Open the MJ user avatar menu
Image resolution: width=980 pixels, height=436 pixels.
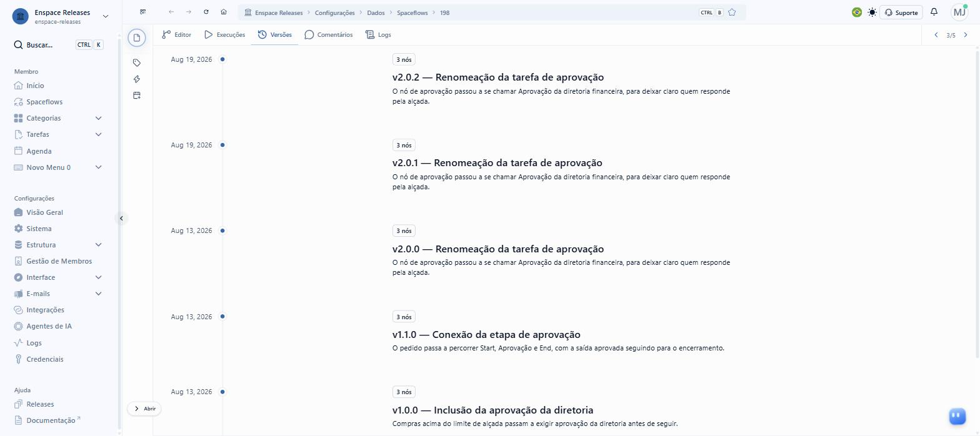click(959, 12)
